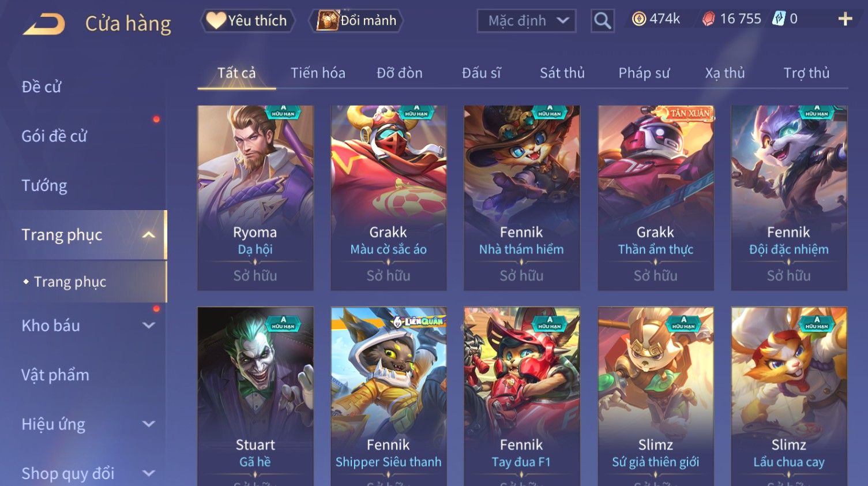Viewport: 868px width, 486px height.
Task: Switch to the Sát thủ tab
Action: pyautogui.click(x=562, y=73)
